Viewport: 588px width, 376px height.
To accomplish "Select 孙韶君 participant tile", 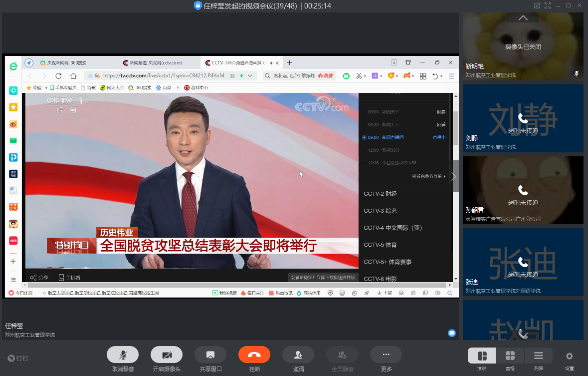I will pos(523,190).
